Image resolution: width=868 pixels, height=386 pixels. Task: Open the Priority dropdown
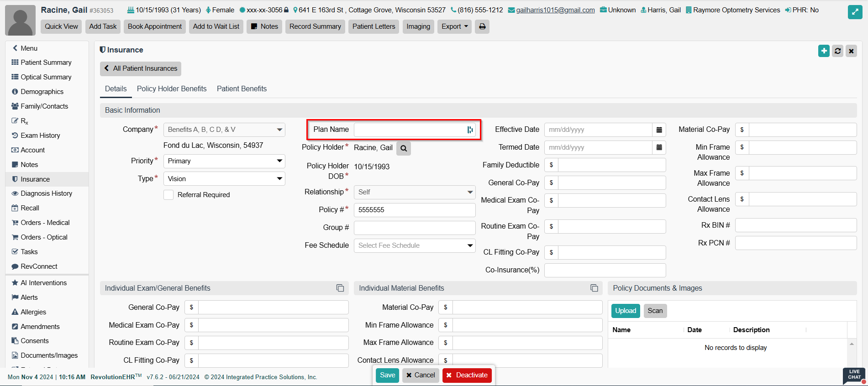coord(224,161)
